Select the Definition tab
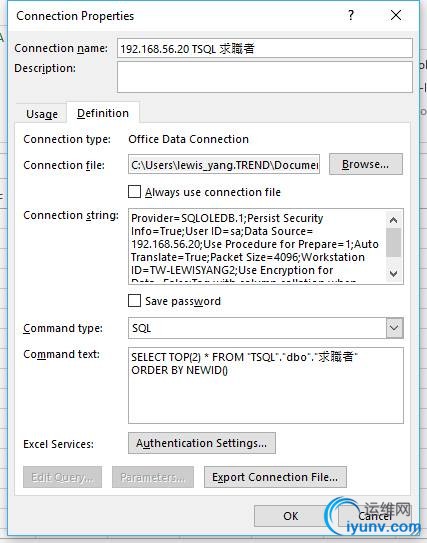Screen dimensions: 427x543 (x=103, y=113)
